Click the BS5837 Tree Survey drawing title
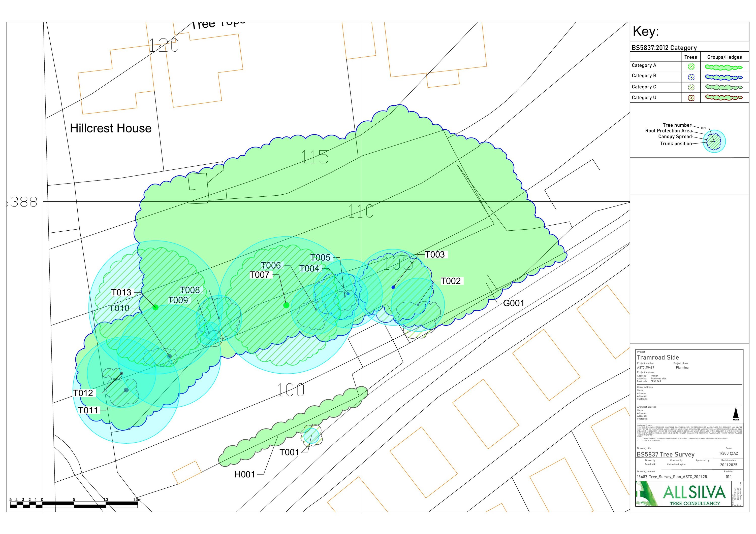 tap(665, 454)
